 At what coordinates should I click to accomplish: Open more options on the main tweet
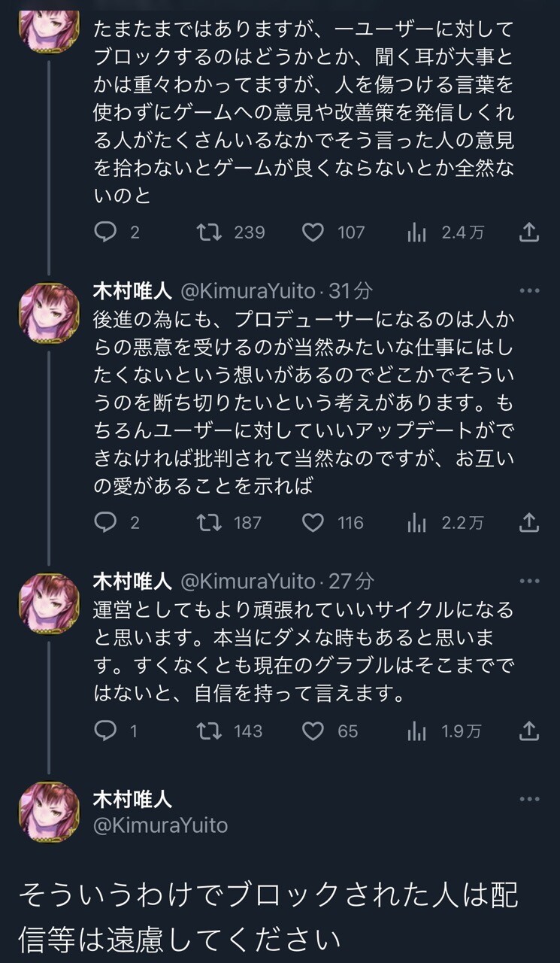point(529,799)
